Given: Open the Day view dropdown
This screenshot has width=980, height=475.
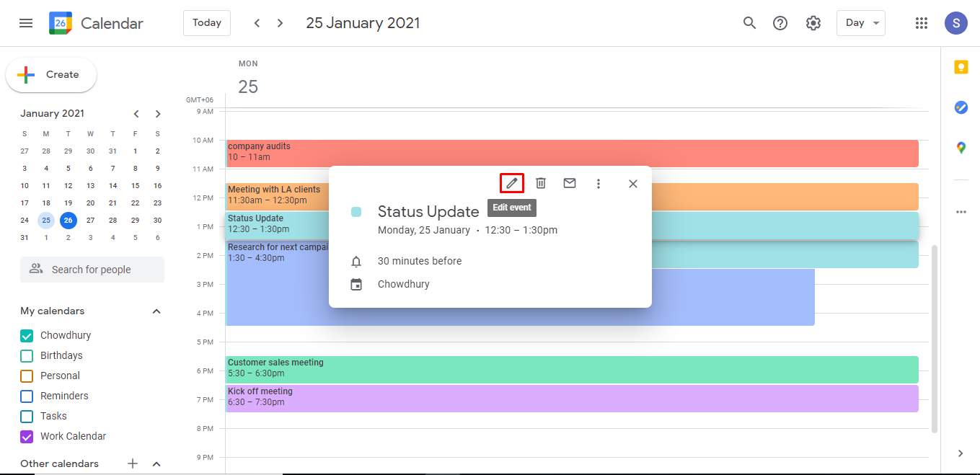Looking at the screenshot, I should (861, 23).
